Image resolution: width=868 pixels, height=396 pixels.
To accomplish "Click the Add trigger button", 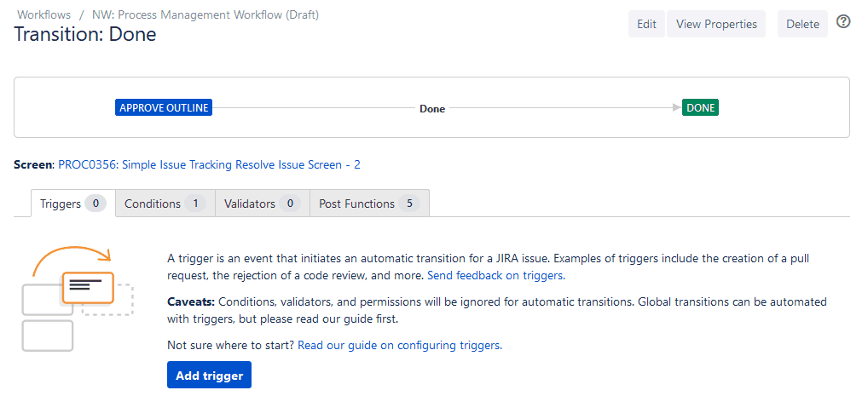I will pos(209,376).
